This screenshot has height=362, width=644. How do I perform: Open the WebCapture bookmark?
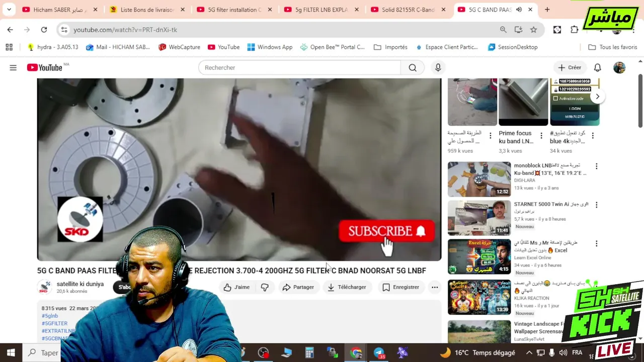pos(179,47)
